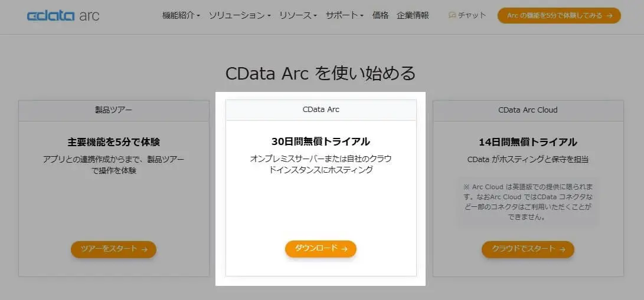Open the ソリューション dropdown menu
This screenshot has height=300, width=644.
click(240, 15)
